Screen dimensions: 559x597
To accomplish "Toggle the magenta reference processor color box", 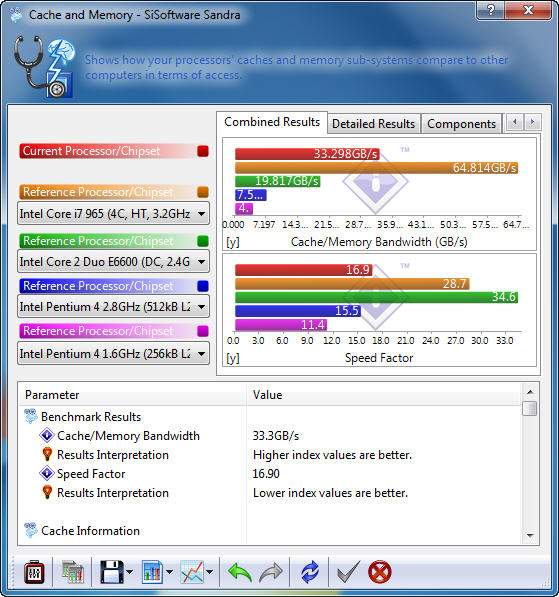I will pyautogui.click(x=203, y=331).
